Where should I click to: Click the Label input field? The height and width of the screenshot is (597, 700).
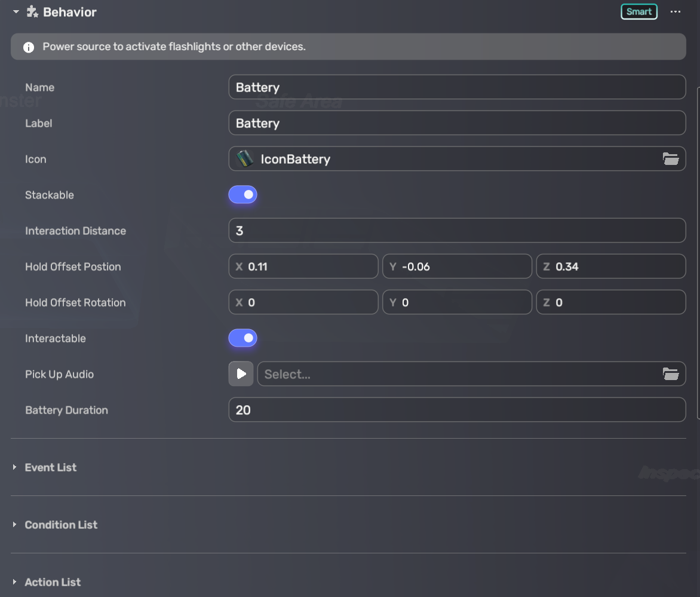point(457,123)
